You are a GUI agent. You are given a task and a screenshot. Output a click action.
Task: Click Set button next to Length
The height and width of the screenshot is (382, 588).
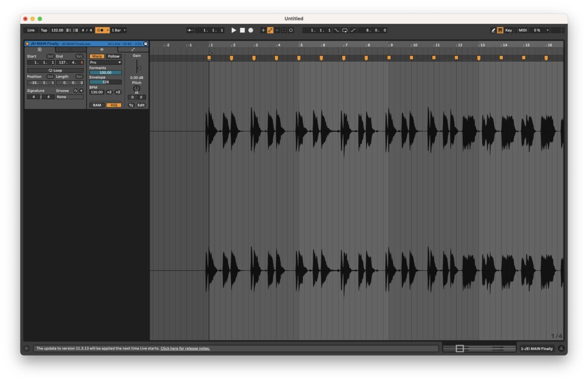click(x=79, y=76)
